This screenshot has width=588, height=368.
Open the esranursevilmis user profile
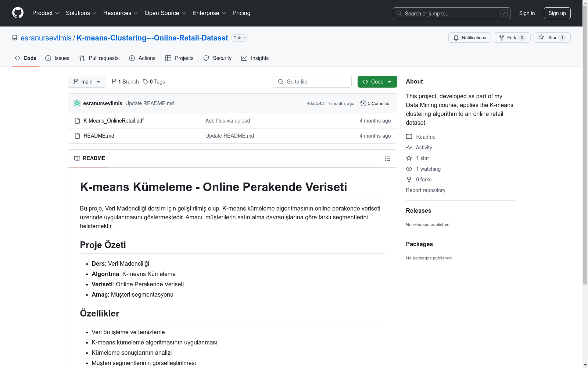46,38
